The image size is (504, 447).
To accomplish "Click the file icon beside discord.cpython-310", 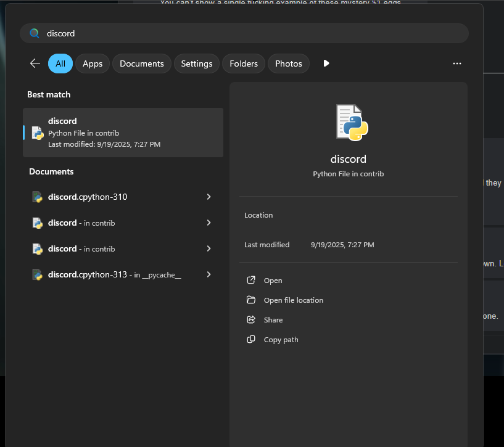I will tap(38, 197).
